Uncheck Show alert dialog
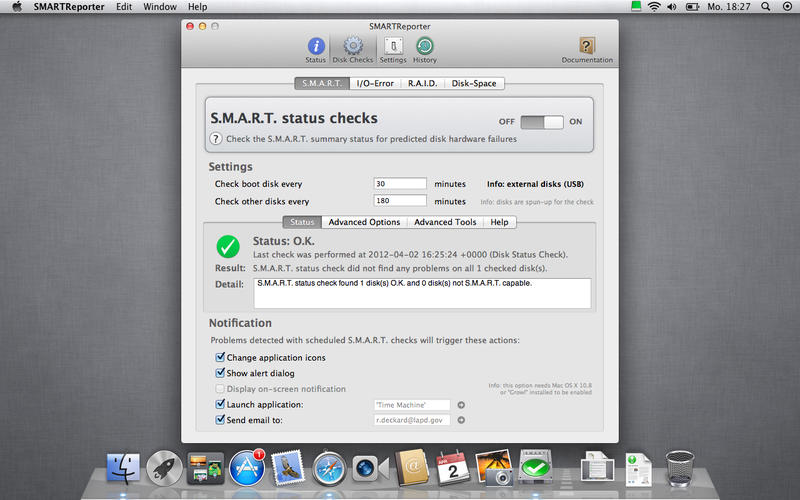Image resolution: width=800 pixels, height=500 pixels. (x=220, y=373)
